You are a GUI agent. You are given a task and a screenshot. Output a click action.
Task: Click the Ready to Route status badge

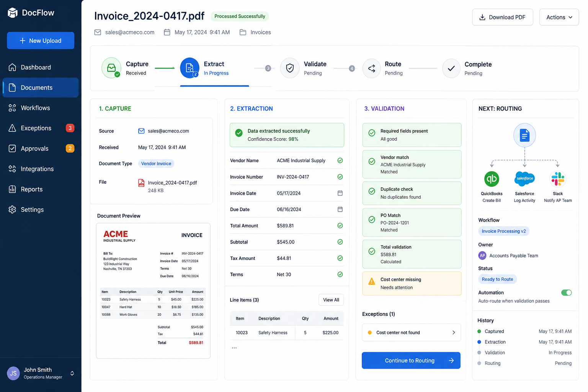(497, 279)
